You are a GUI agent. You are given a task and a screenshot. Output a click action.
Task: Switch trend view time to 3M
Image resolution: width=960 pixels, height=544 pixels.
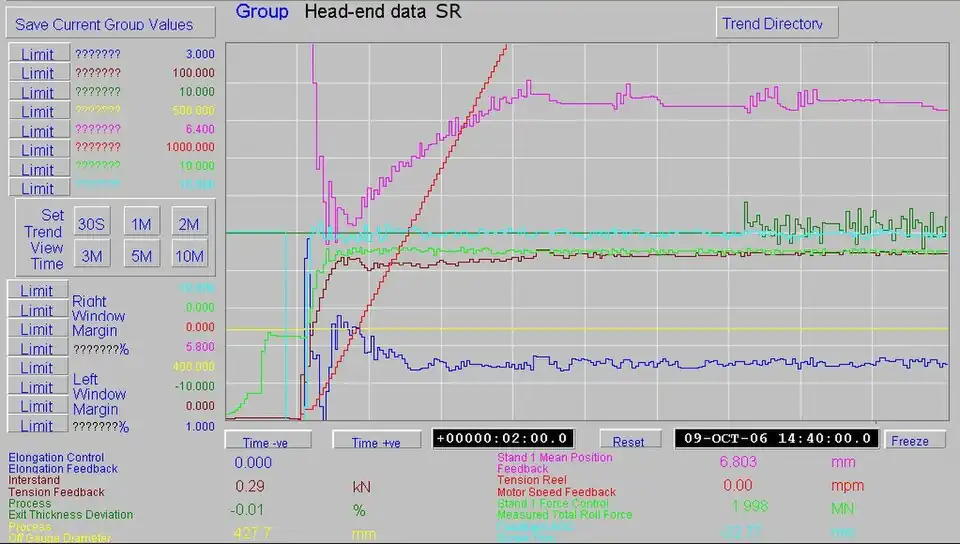(92, 256)
